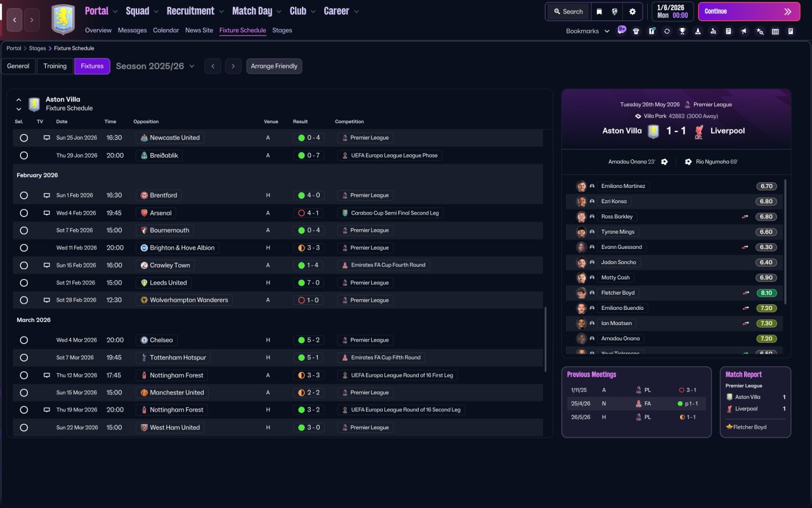
Task: Go to the next season with right arrow
Action: coord(233,66)
